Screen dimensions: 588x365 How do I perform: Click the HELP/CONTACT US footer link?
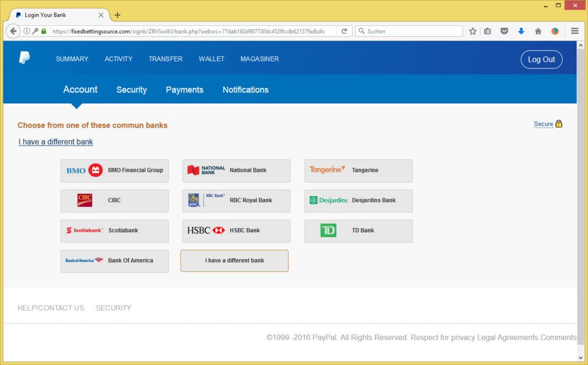point(51,308)
